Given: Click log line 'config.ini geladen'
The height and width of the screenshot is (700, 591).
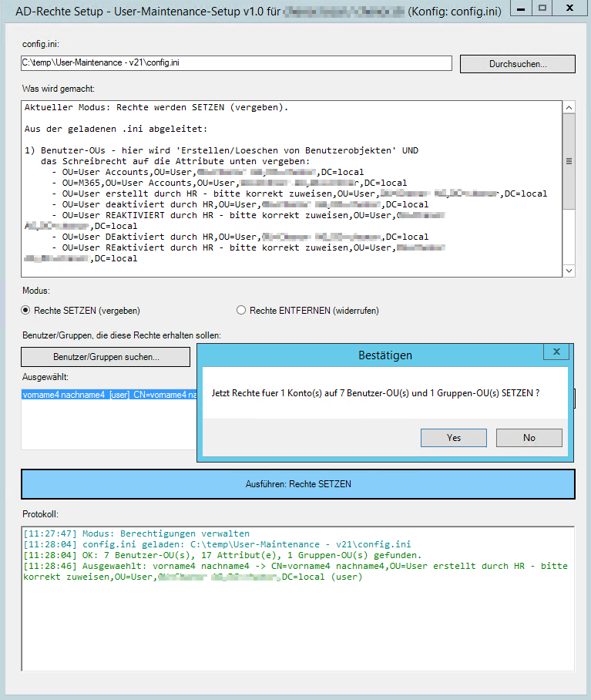Looking at the screenshot, I should (217, 544).
